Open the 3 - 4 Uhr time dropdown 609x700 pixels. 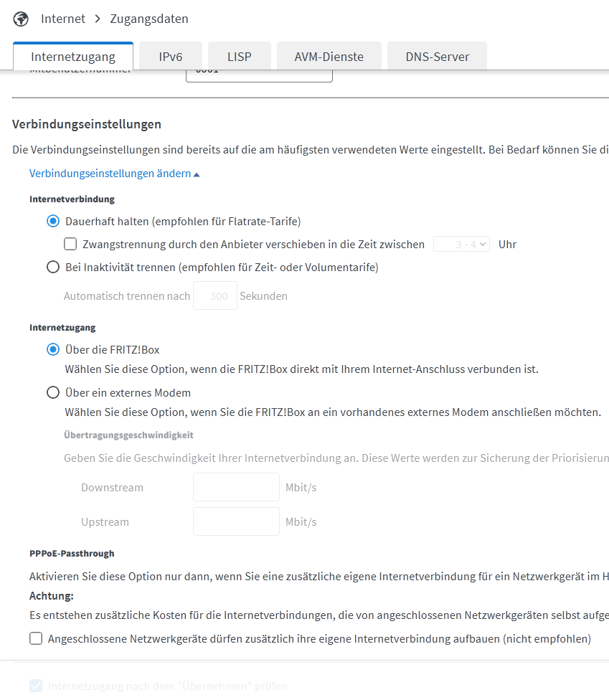click(x=462, y=245)
